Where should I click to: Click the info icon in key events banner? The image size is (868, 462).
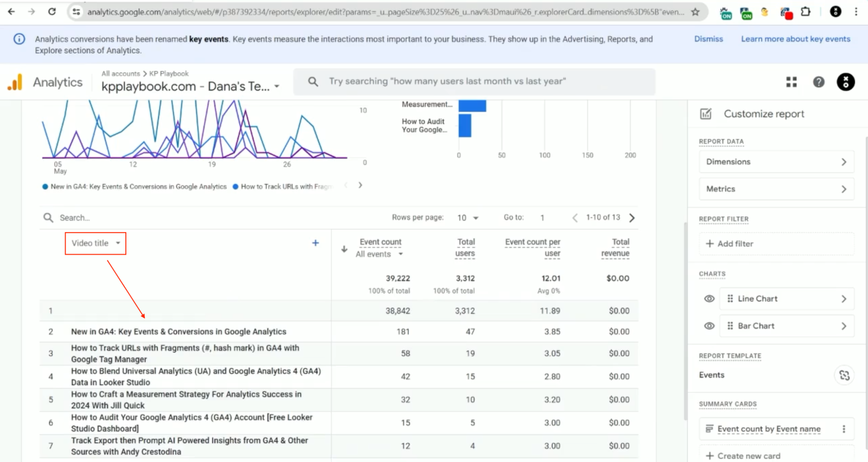point(19,39)
